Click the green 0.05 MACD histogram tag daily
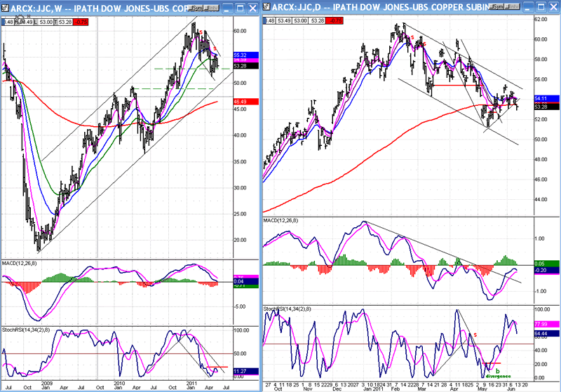 547,264
